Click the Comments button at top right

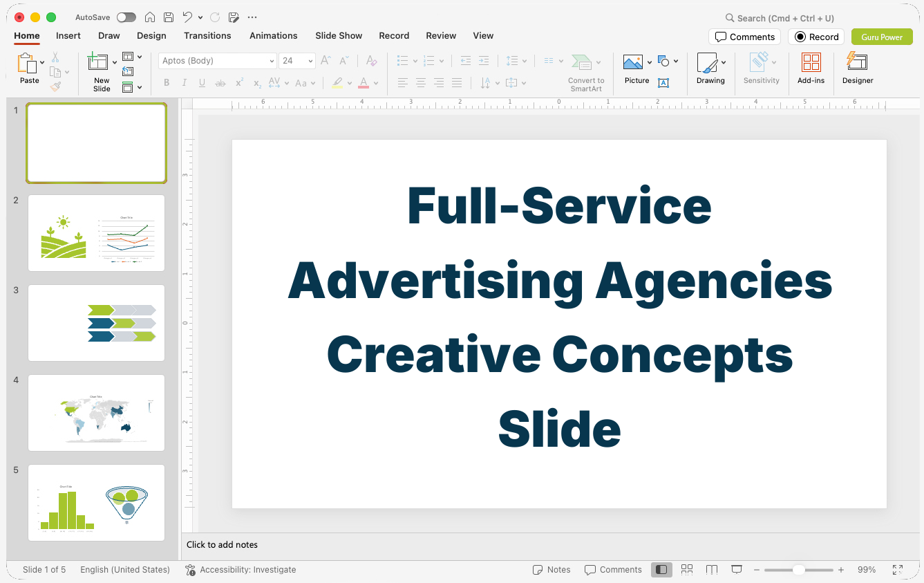(x=744, y=37)
